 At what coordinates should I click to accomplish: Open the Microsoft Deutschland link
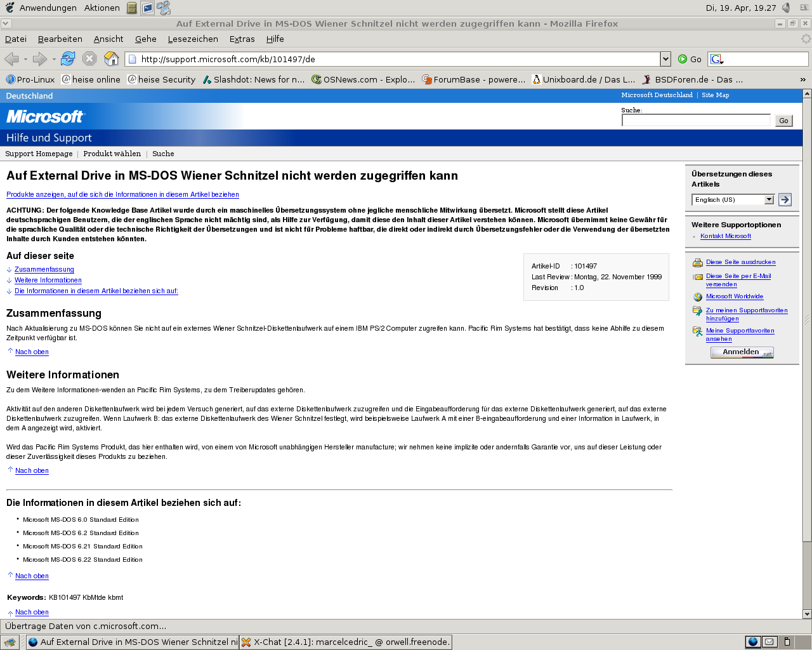(657, 95)
